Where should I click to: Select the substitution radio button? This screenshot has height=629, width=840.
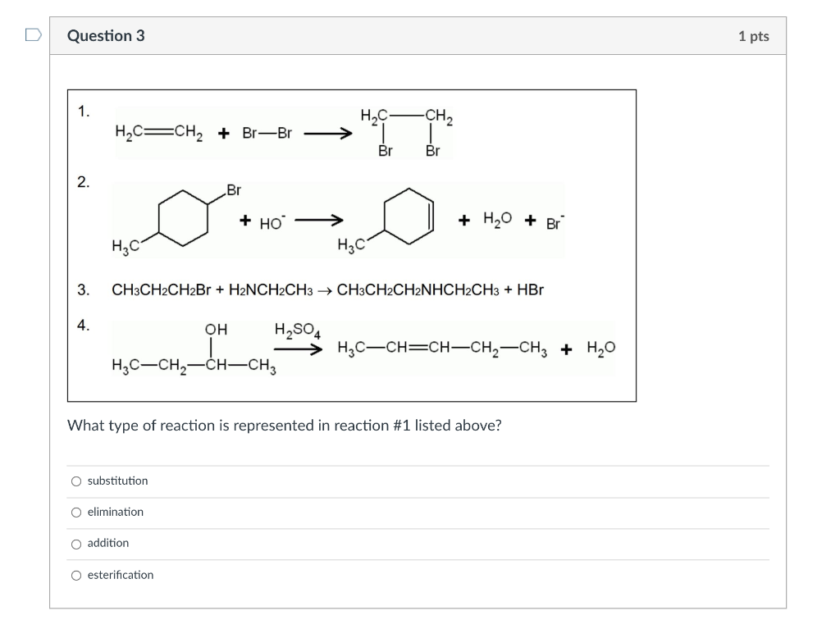click(75, 481)
